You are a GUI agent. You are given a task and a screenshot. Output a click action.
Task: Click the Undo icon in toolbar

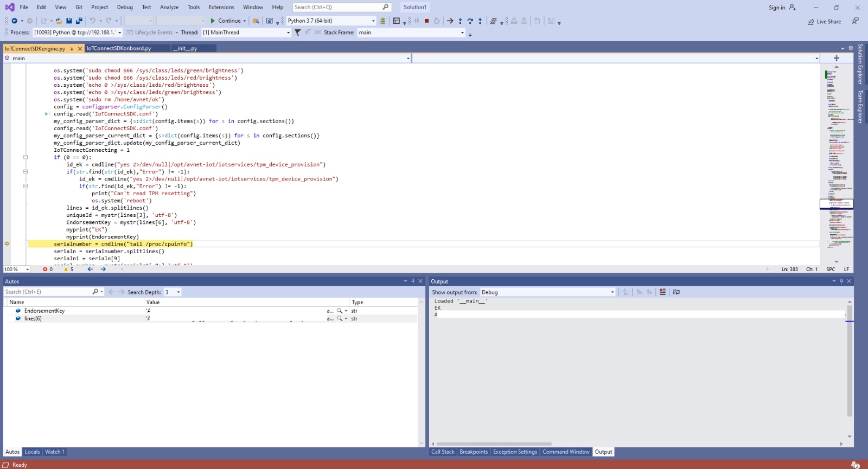coord(93,21)
